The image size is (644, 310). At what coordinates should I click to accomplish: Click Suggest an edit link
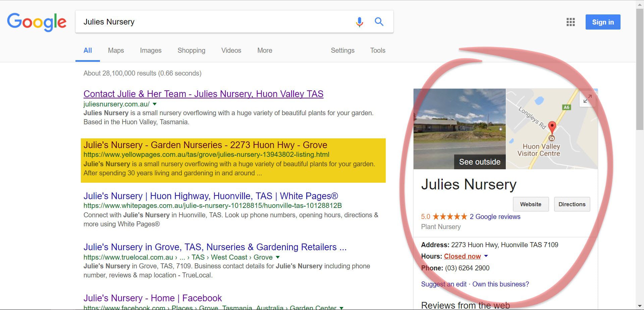pyautogui.click(x=444, y=284)
